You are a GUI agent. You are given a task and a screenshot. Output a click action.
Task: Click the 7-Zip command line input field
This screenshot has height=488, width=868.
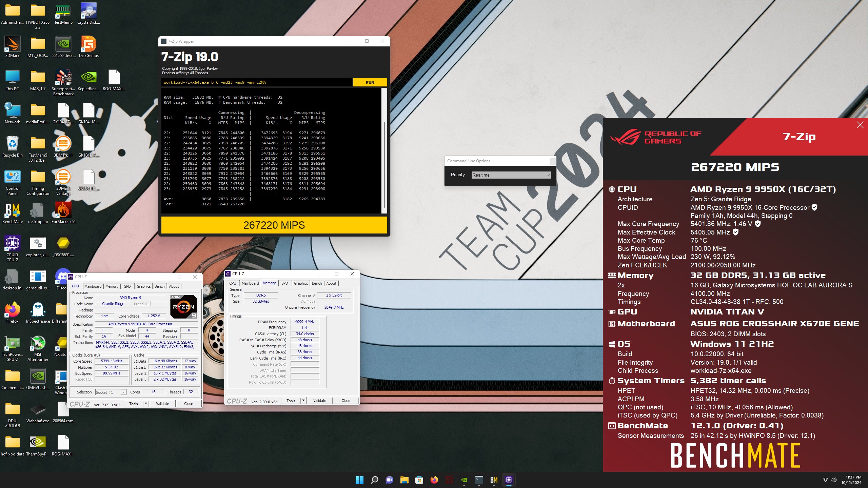coord(257,82)
